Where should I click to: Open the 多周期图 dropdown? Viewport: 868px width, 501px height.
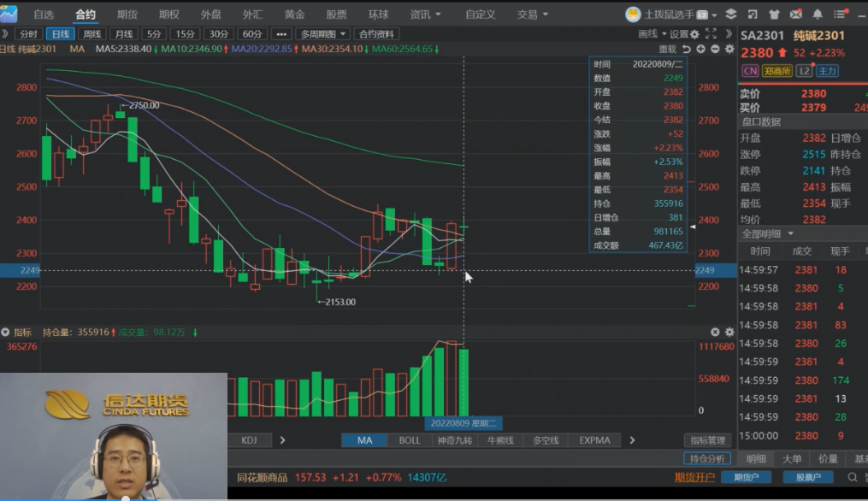tap(323, 34)
